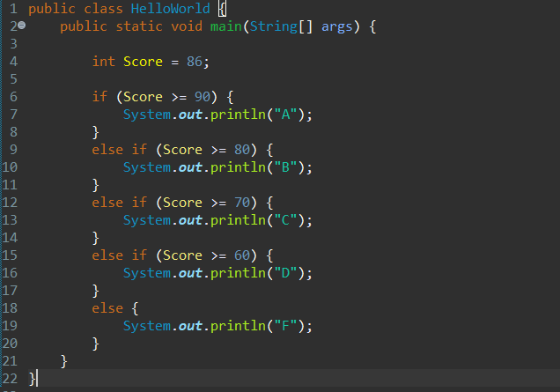The height and width of the screenshot is (392, 560).
Task: Click the string "A" in println
Action: 285,115
